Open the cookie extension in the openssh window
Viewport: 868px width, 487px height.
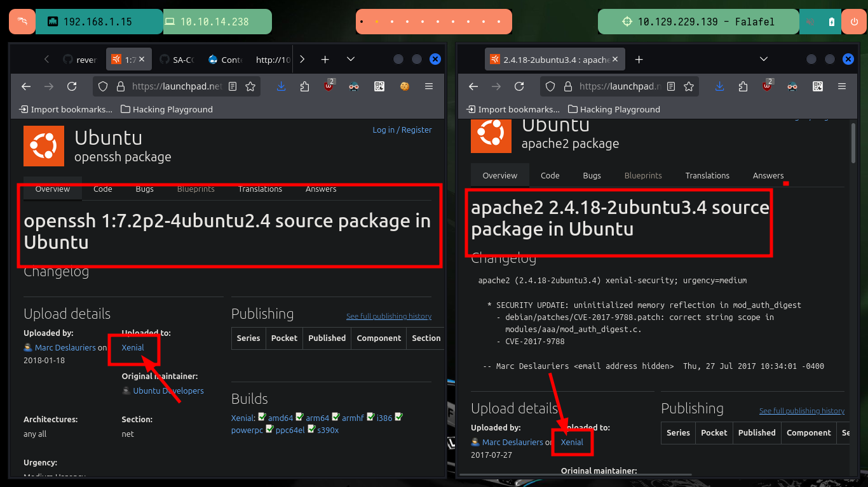tap(404, 86)
